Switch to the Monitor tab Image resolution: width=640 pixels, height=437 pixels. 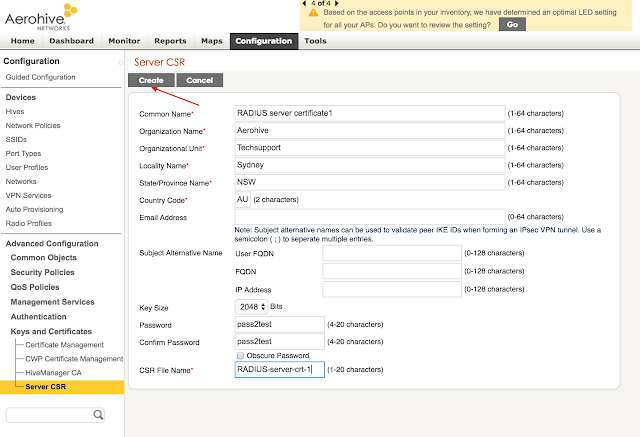tap(124, 41)
